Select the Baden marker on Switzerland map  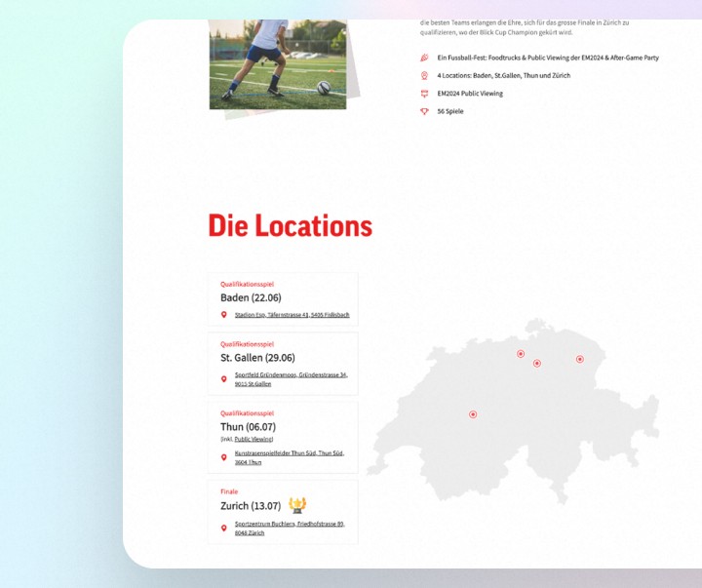tap(521, 354)
